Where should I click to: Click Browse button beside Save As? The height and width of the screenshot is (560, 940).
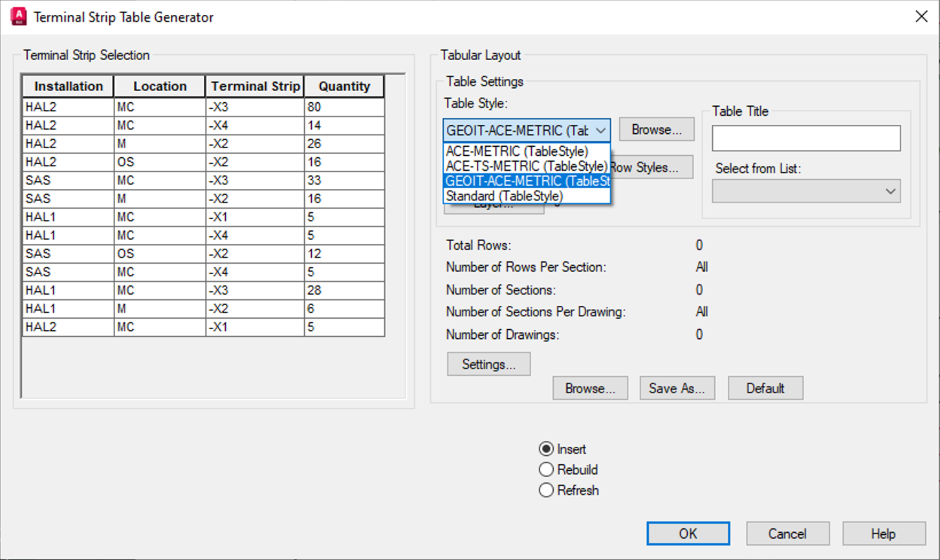tap(590, 388)
